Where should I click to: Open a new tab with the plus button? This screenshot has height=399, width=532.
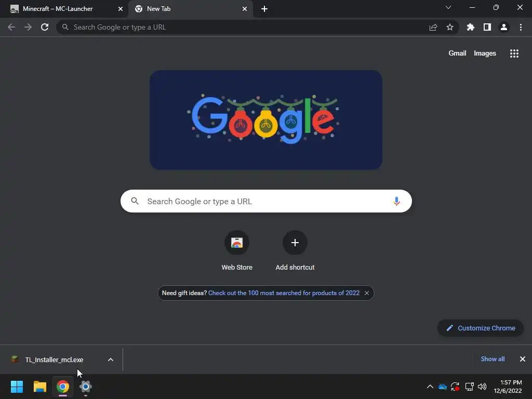pos(264,9)
